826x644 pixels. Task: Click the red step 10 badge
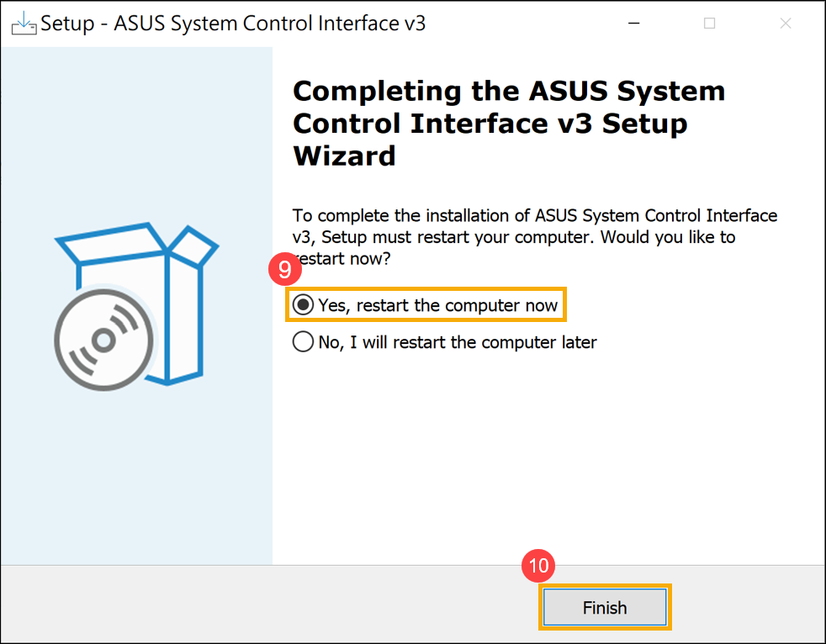538,566
